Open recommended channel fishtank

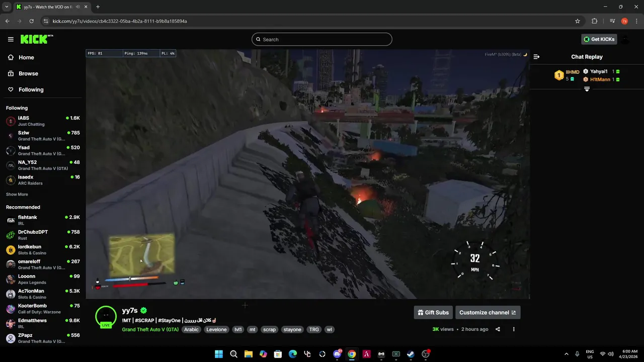tap(43, 220)
